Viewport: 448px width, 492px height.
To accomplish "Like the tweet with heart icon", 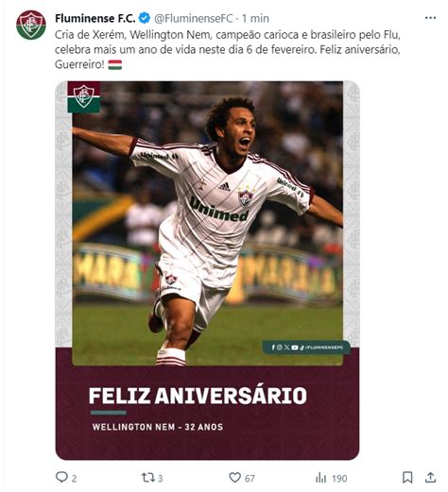I will click(234, 477).
